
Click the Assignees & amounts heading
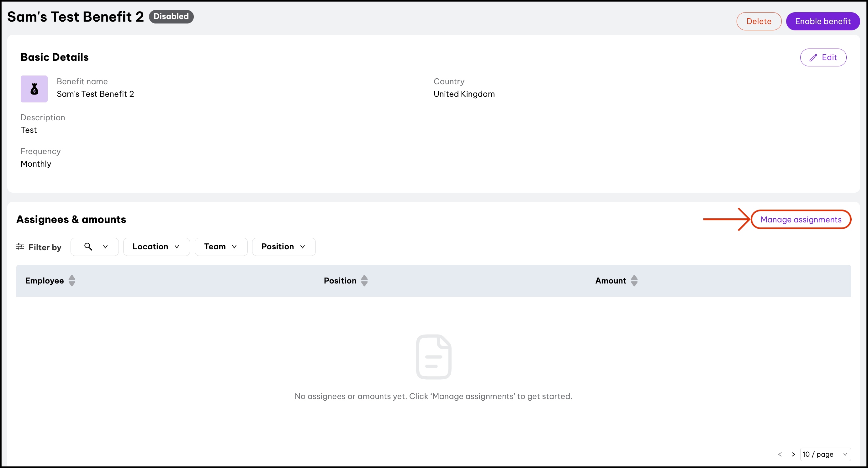pyautogui.click(x=71, y=220)
